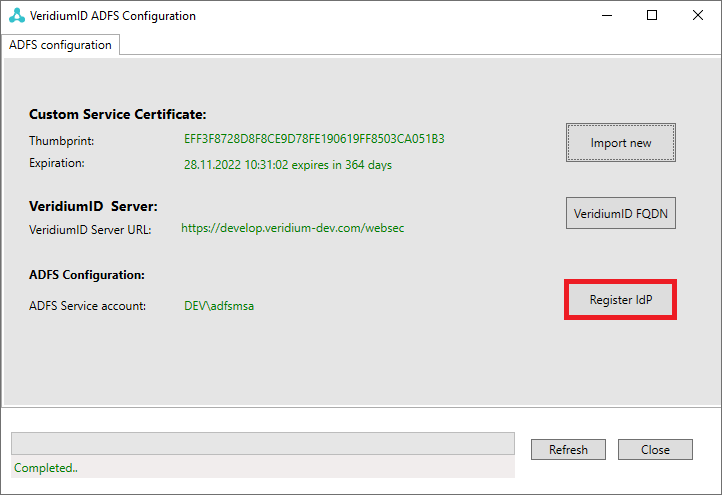Select the certificate thumbprint value

pos(312,139)
